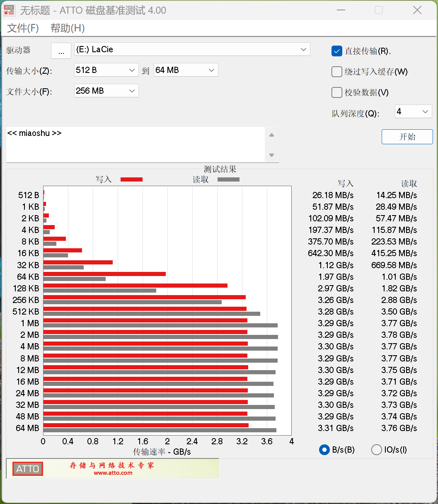Enable the 绕过写入缓存(W) checkbox
Image resolution: width=438 pixels, height=504 pixels.
point(336,72)
